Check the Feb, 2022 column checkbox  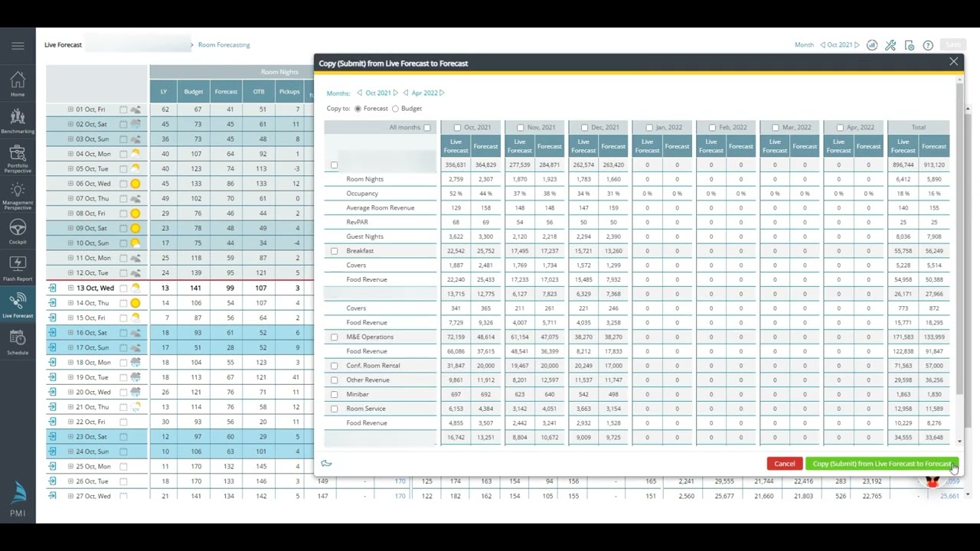coord(712,128)
